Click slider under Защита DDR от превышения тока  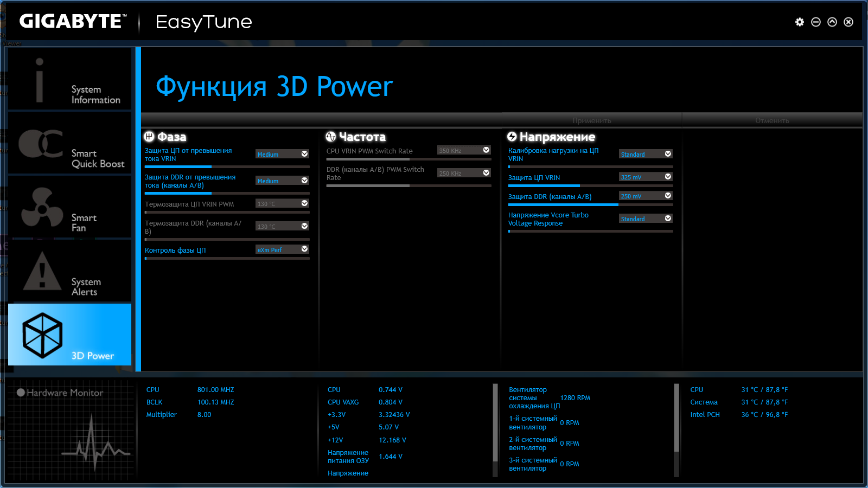[227, 193]
